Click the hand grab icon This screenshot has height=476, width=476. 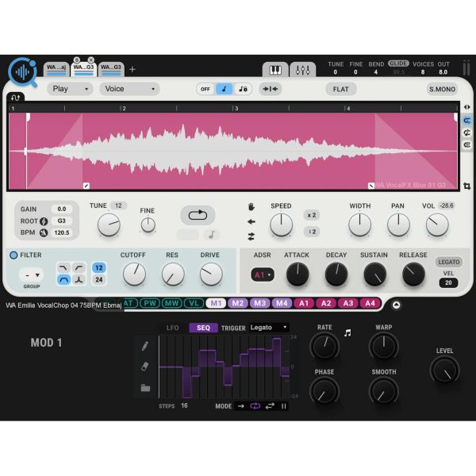(x=251, y=207)
